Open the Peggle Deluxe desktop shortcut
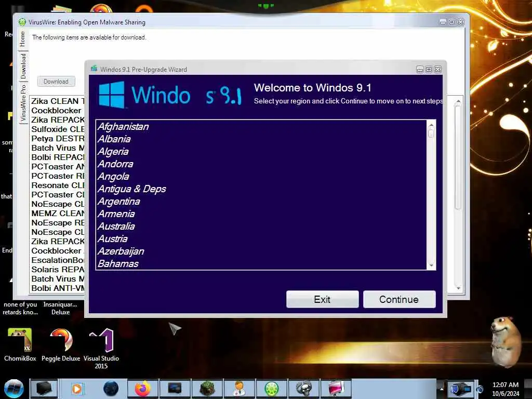 point(61,345)
